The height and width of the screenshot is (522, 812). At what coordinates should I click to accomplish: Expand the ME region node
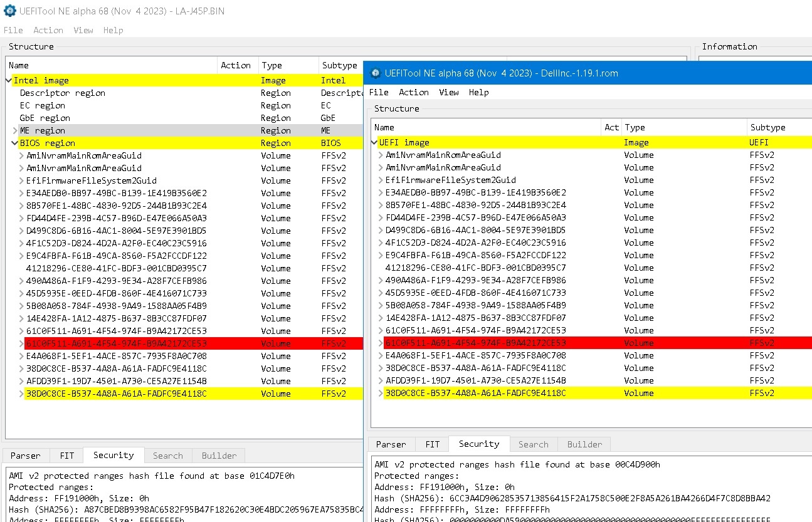pos(15,130)
